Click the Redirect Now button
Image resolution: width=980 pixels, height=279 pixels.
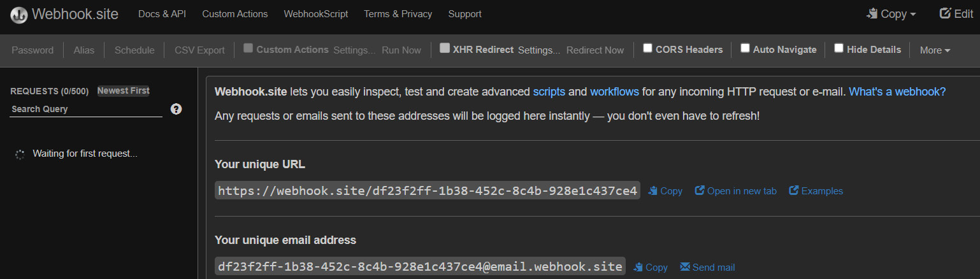pyautogui.click(x=595, y=50)
